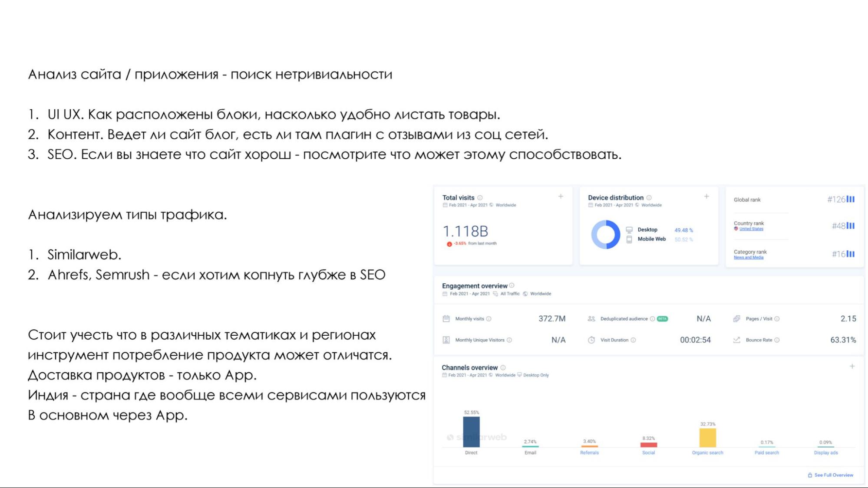This screenshot has width=868, height=488.
Task: Click the Bounce Rate value 63.31%
Action: (x=843, y=340)
